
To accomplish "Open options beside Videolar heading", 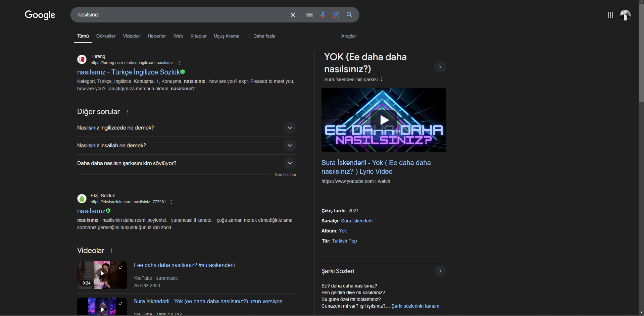I will tap(111, 251).
